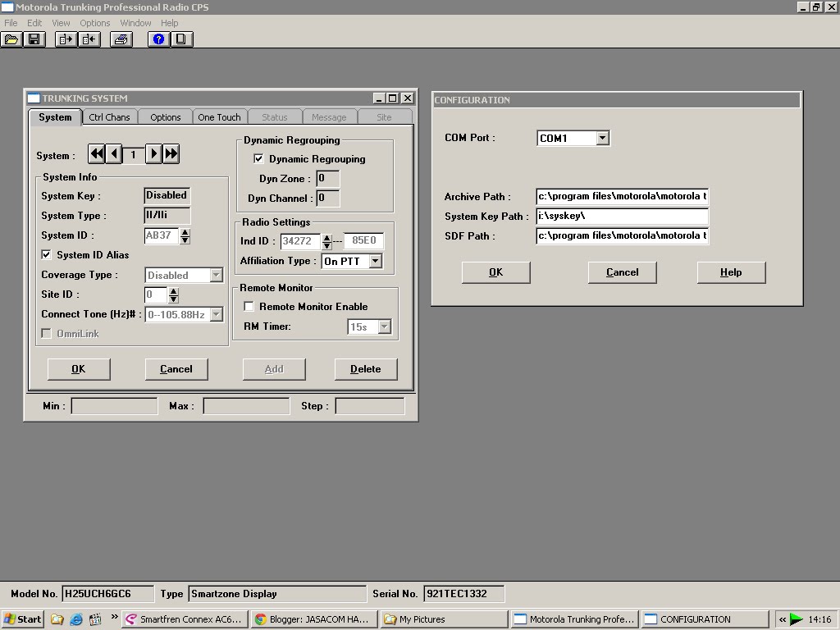The image size is (840, 630).
Task: Click the Site ID spinner arrows
Action: 173,294
